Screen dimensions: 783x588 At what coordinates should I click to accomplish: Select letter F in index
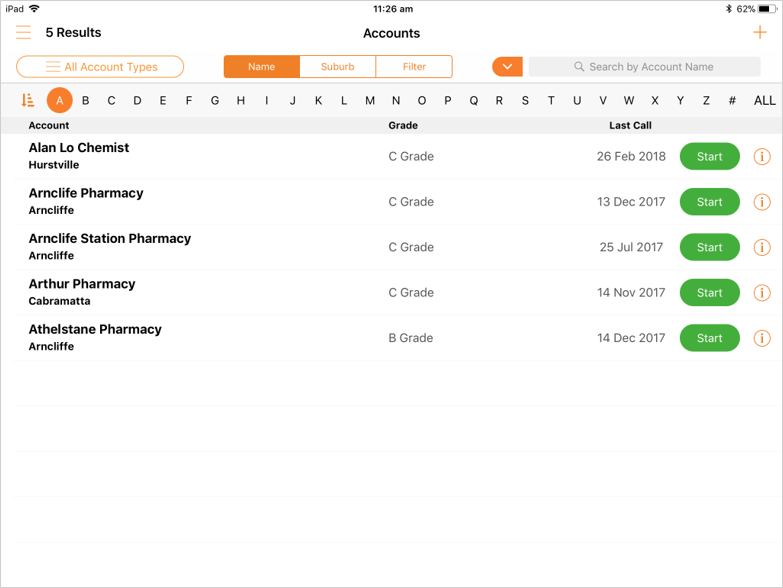pyautogui.click(x=189, y=101)
